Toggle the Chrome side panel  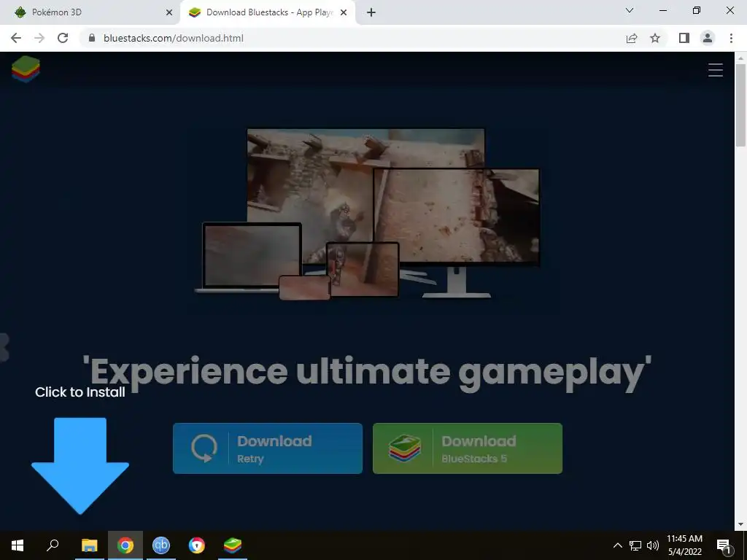684,38
